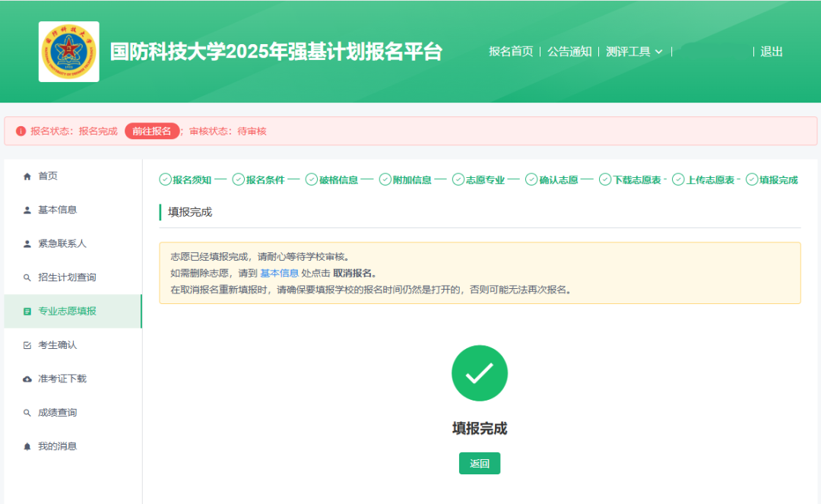Click the red 前往报名 button
Viewport: 821px width, 504px height.
152,131
